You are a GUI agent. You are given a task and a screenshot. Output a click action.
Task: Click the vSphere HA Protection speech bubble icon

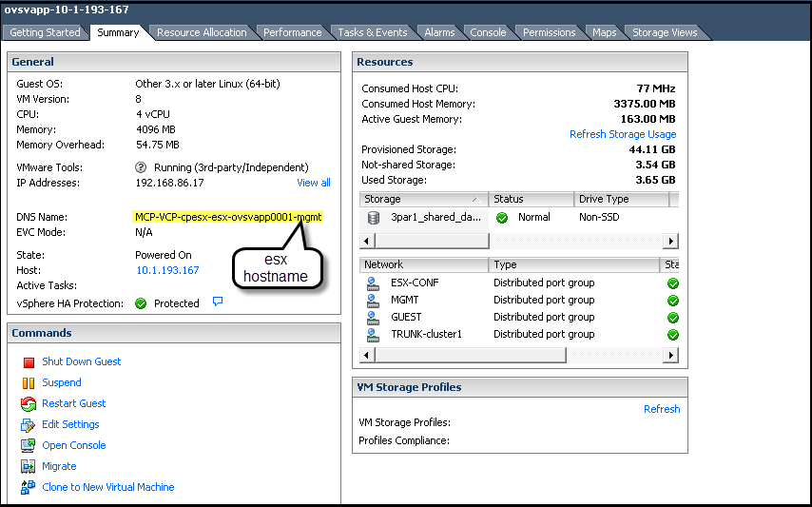pos(218,302)
